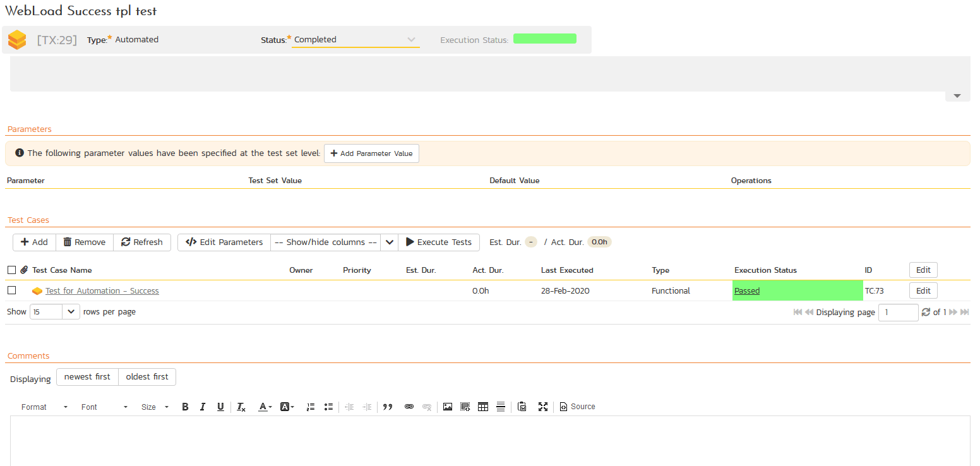Click the Test Case Name column header
The image size is (980, 466).
click(62, 270)
